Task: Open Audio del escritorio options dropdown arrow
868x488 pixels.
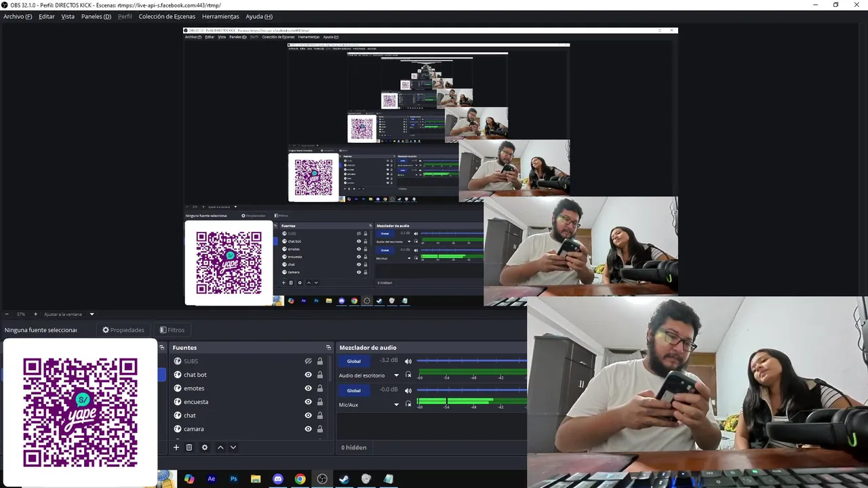Action: click(397, 375)
